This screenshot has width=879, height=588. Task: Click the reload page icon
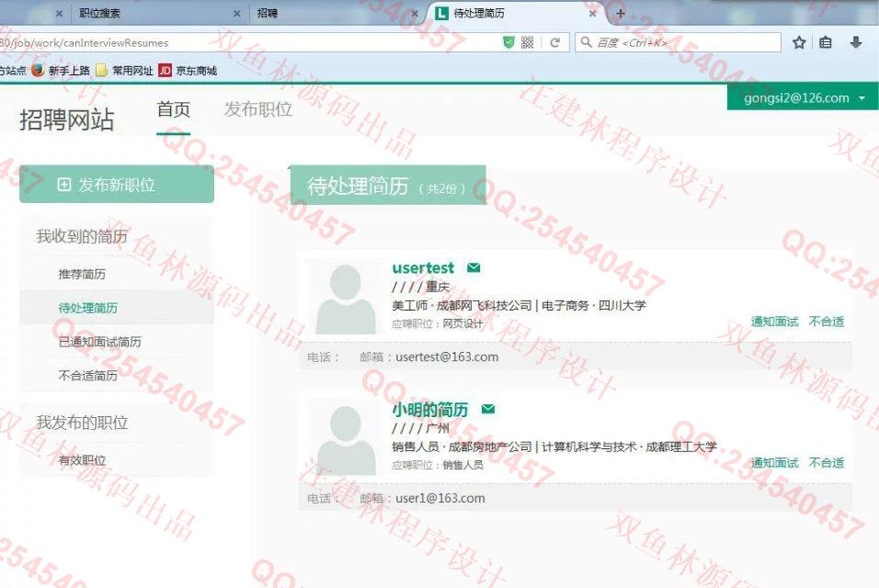555,42
